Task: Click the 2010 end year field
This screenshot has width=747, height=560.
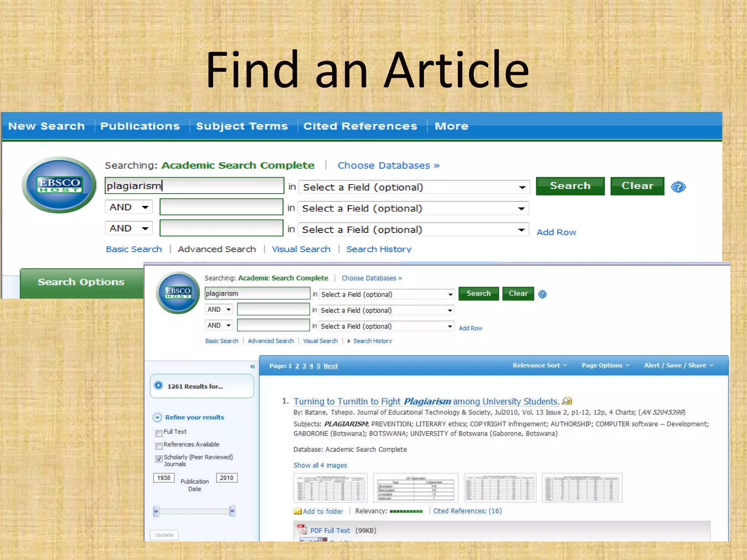Action: (227, 478)
